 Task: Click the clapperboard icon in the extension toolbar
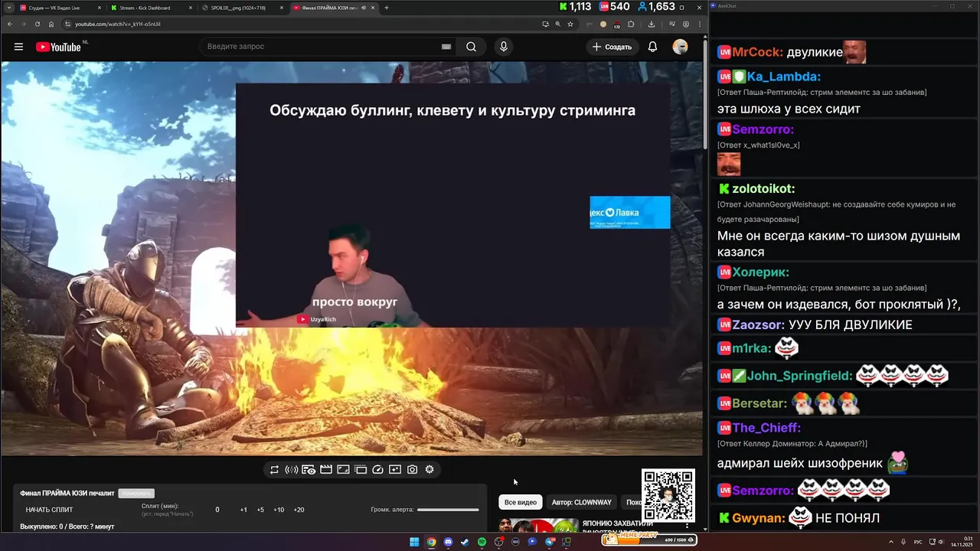pyautogui.click(x=326, y=470)
